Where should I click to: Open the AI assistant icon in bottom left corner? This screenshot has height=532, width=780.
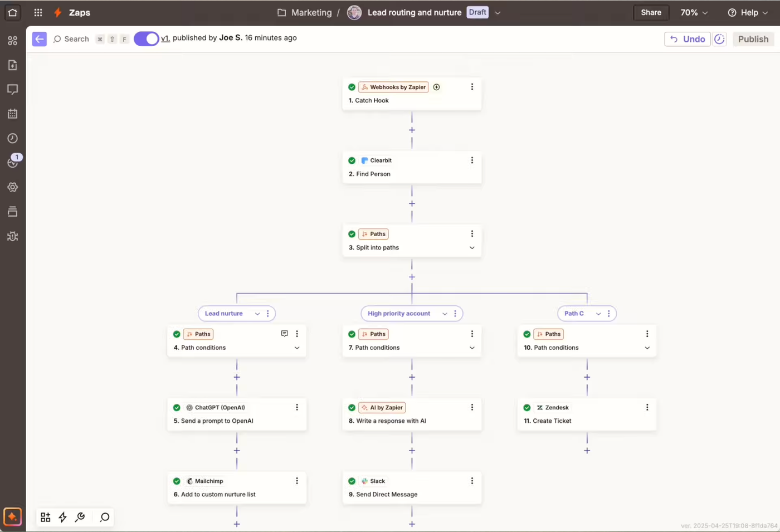click(12, 517)
